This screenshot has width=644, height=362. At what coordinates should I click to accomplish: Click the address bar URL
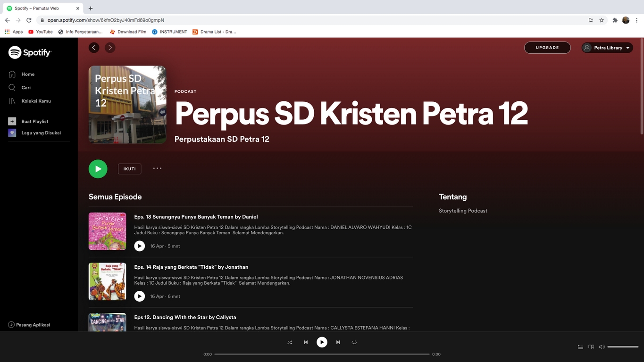[106, 20]
